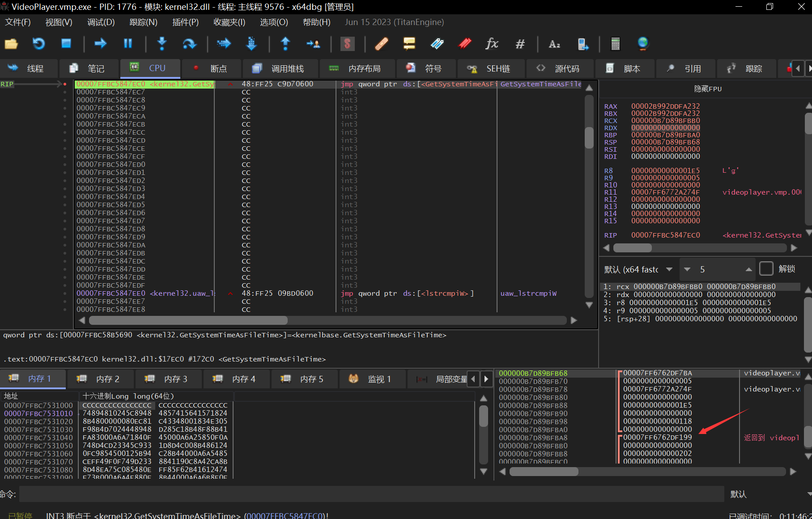This screenshot has height=519, width=812.
Task: Click the Open file folder icon
Action: click(x=11, y=43)
